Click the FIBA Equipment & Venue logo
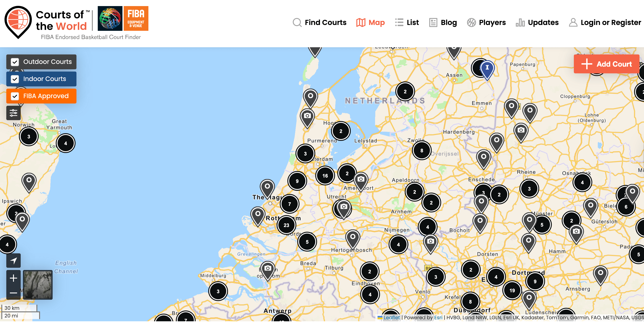 click(123, 18)
